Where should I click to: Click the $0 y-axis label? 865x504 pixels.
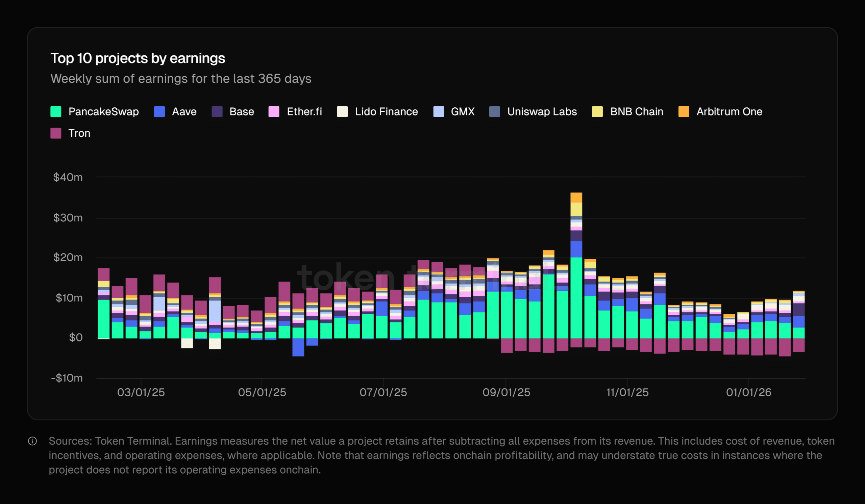[76, 338]
